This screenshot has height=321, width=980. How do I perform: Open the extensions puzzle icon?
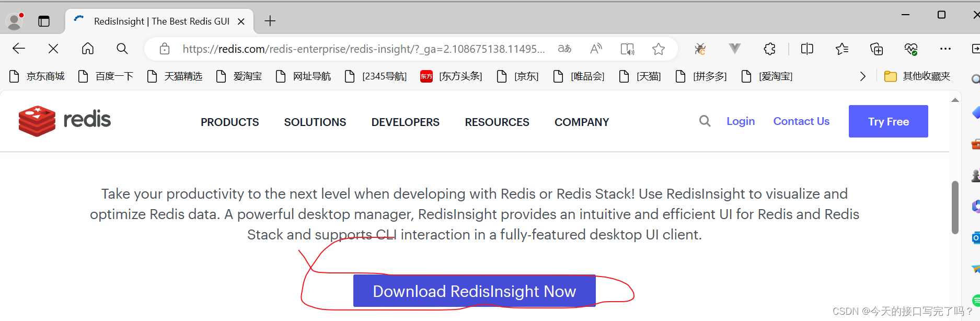pyautogui.click(x=769, y=49)
